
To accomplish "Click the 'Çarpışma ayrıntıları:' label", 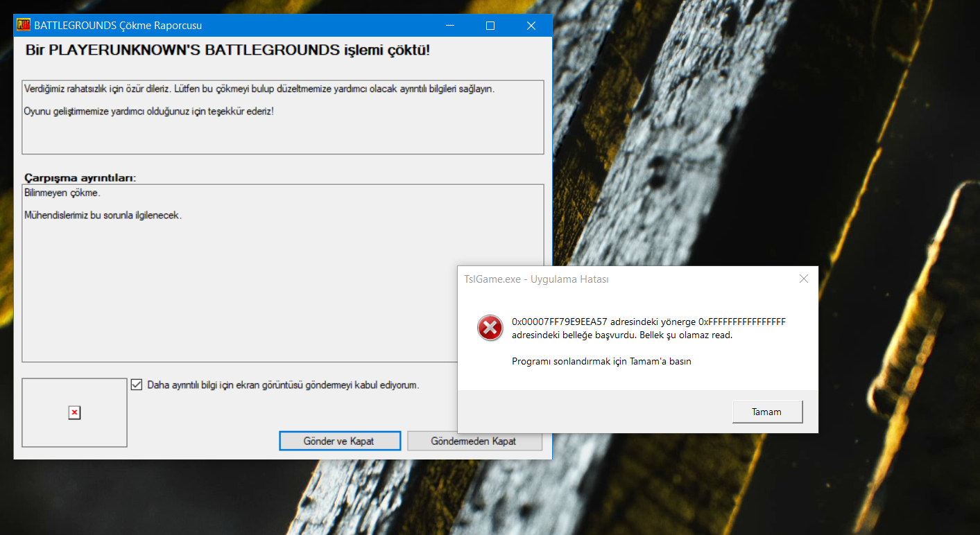I will [80, 178].
